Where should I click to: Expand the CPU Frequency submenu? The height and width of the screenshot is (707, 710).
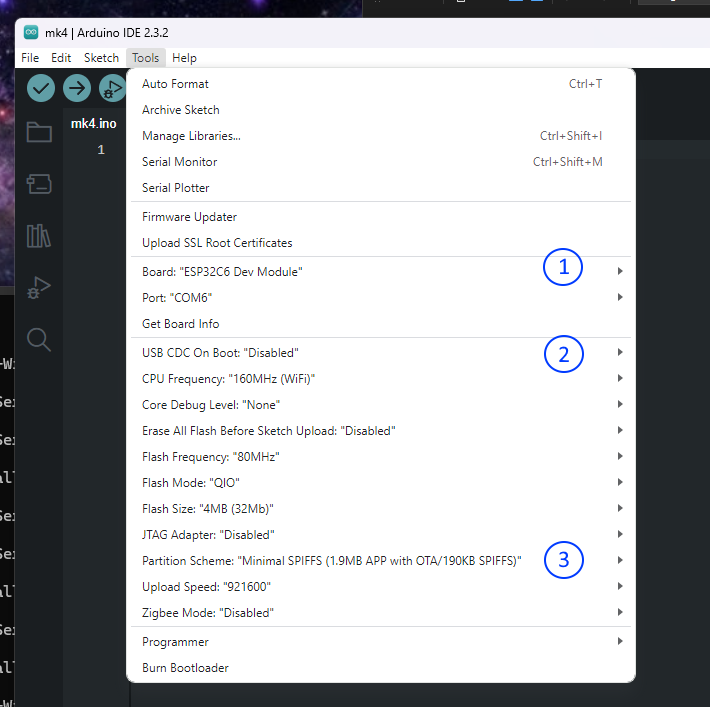tap(380, 379)
